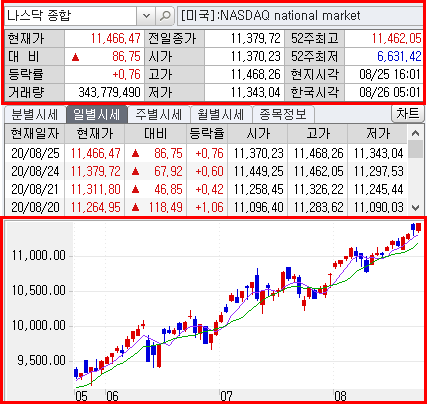Select the 일별시세 tab
Screen dimensions: 427x404
97,115
